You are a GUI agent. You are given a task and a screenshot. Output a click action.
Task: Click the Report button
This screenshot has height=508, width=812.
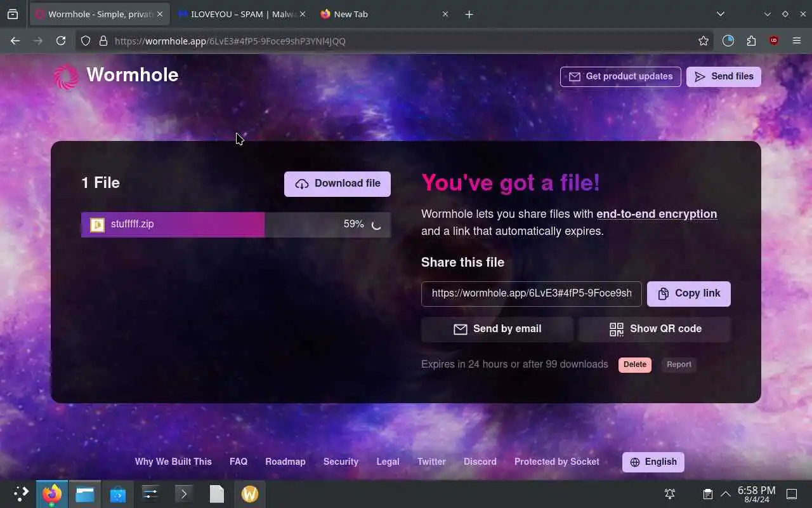(679, 364)
